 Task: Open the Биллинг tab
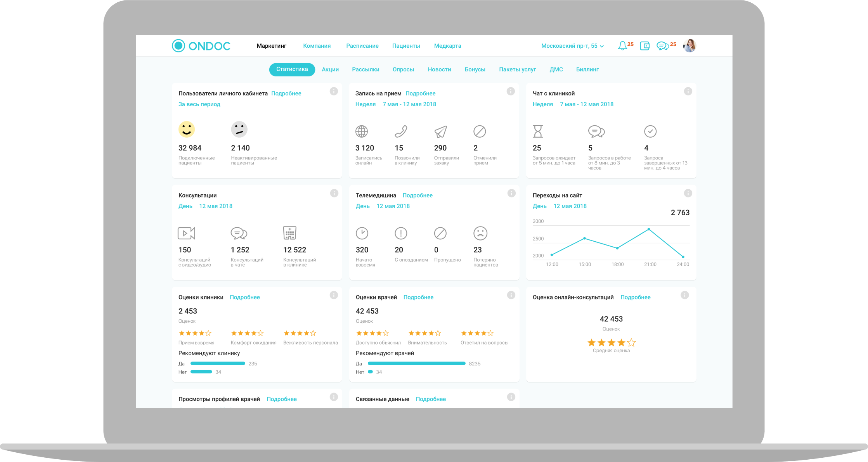[x=587, y=69]
